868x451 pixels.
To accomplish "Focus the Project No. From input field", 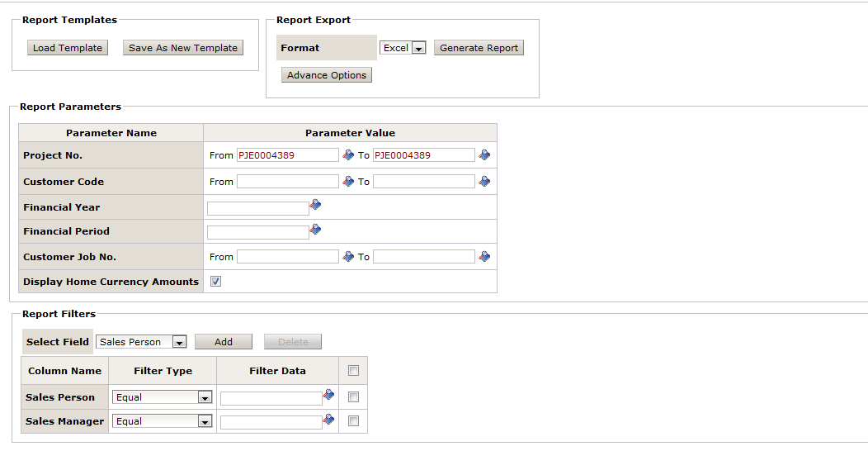I will tap(288, 155).
